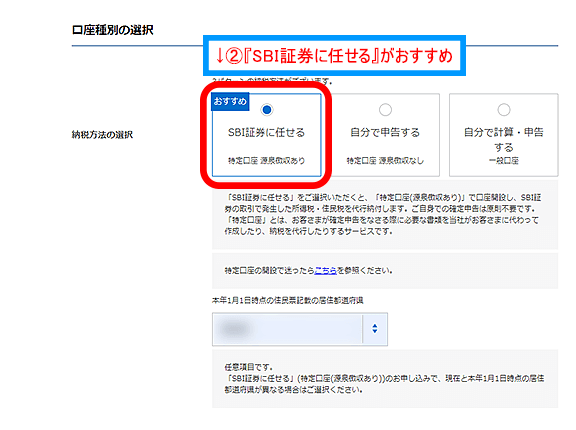Click the 納税方法の選択 label
Viewport: 576px width, 430px height.
pyautogui.click(x=102, y=135)
